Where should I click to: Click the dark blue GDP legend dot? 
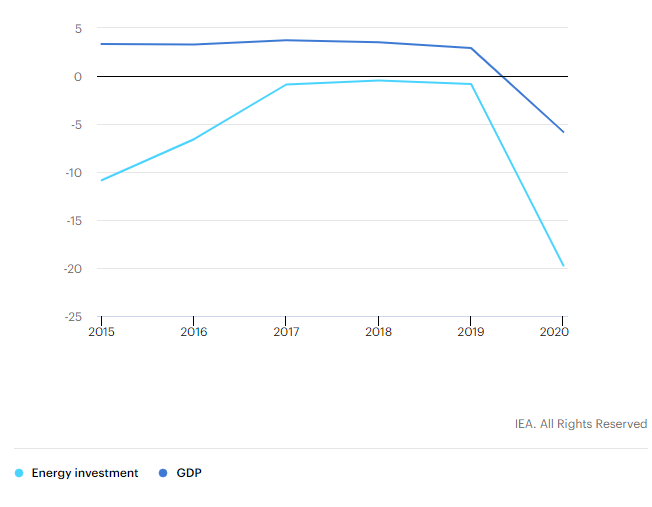click(163, 473)
